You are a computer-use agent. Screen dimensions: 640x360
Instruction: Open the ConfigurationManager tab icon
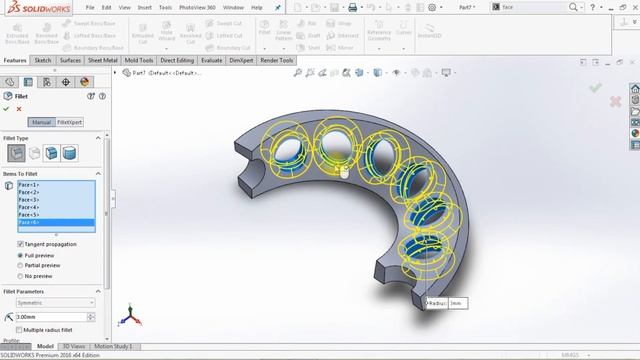[47, 82]
